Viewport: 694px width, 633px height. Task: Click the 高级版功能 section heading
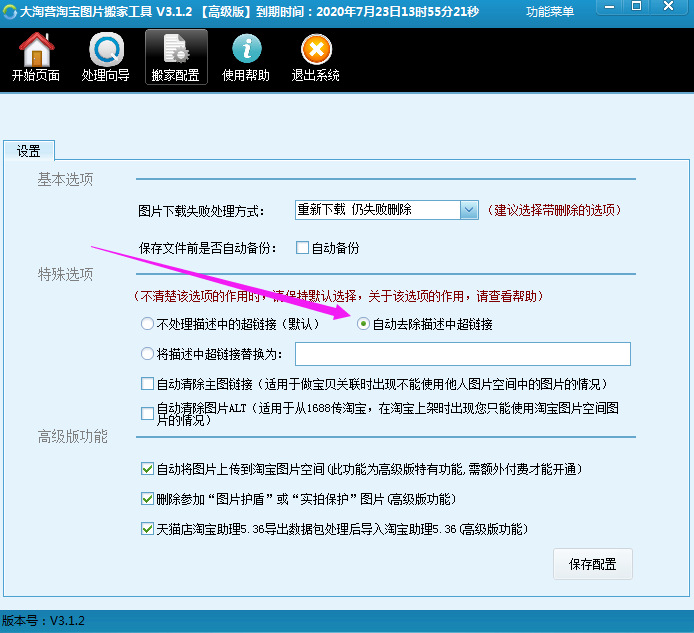[73, 437]
